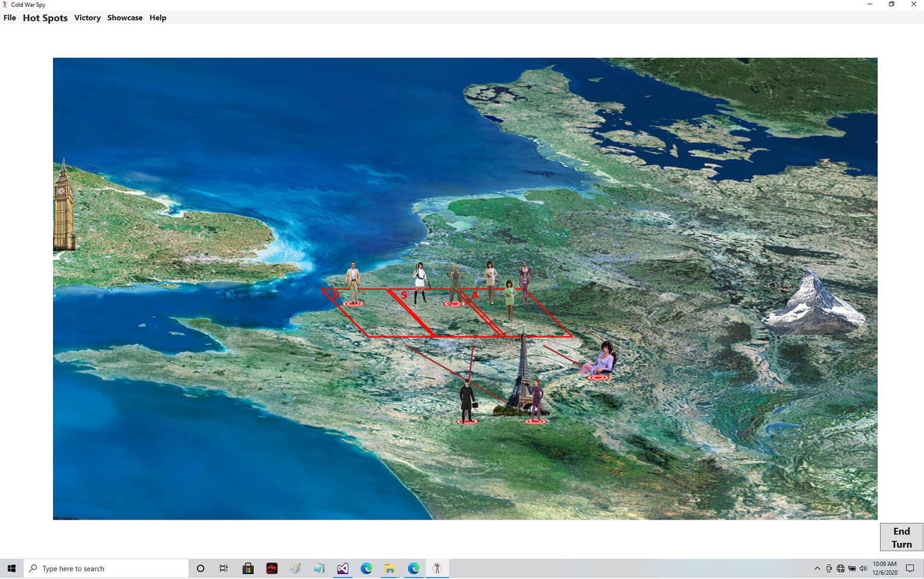Open the battery status tray icon
This screenshot has width=924, height=579.
(x=852, y=568)
